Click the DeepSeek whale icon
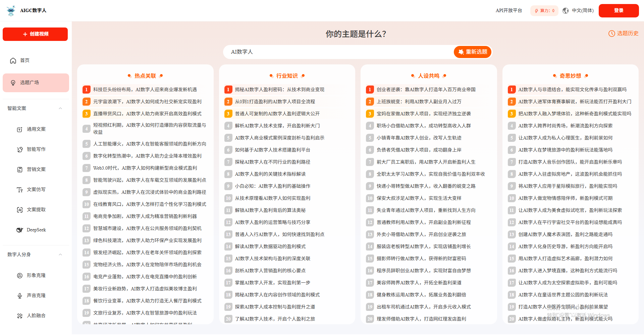 [20, 230]
